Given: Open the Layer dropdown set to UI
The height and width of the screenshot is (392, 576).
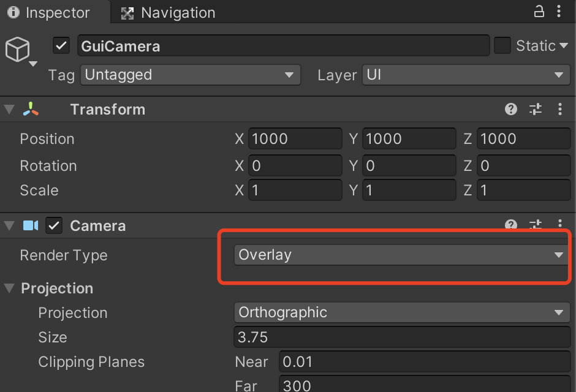Looking at the screenshot, I should pos(466,75).
